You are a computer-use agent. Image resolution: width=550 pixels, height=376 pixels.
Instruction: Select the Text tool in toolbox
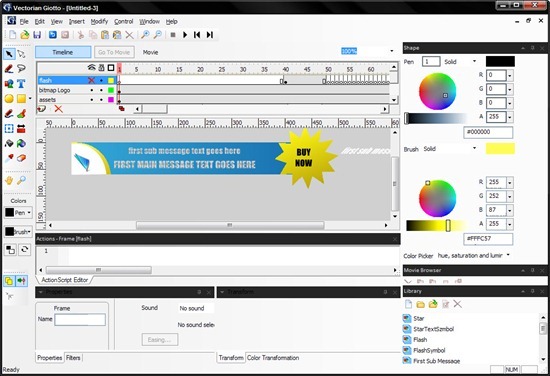[21, 83]
